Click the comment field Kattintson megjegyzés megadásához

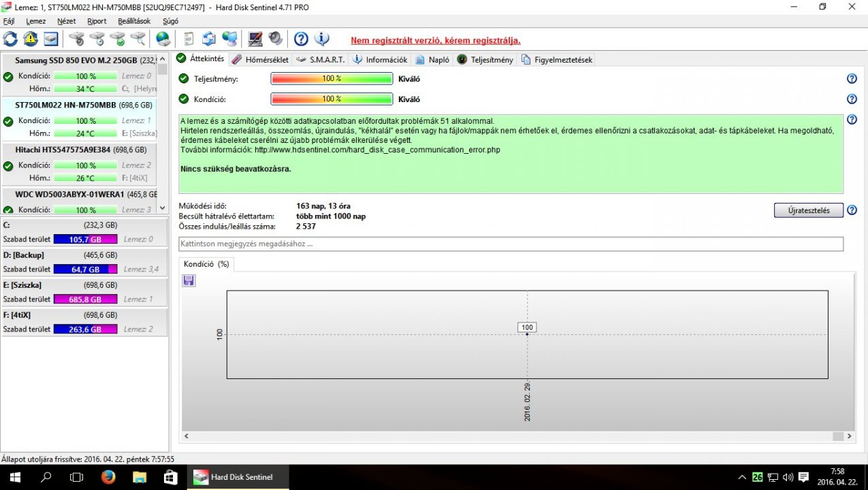(511, 244)
